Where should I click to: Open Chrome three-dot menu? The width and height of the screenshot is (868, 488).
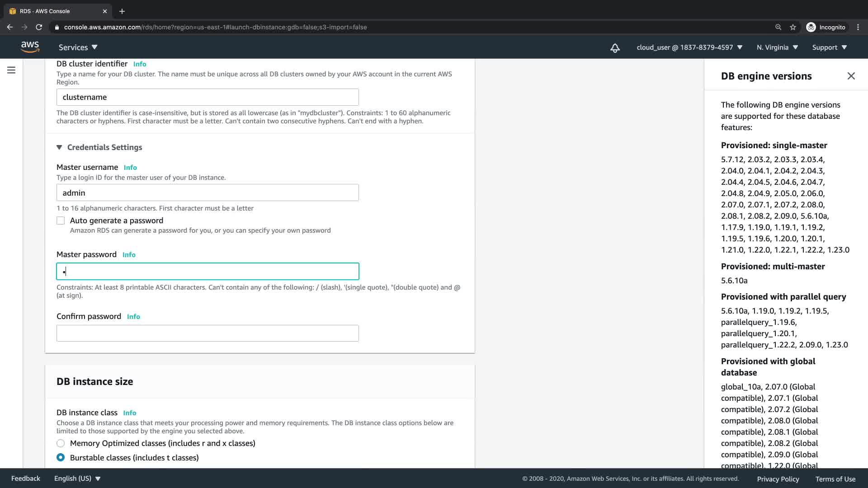point(858,27)
